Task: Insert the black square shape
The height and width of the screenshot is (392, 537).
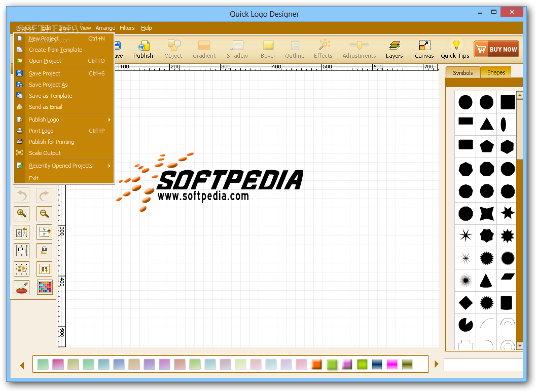Action: [x=508, y=102]
